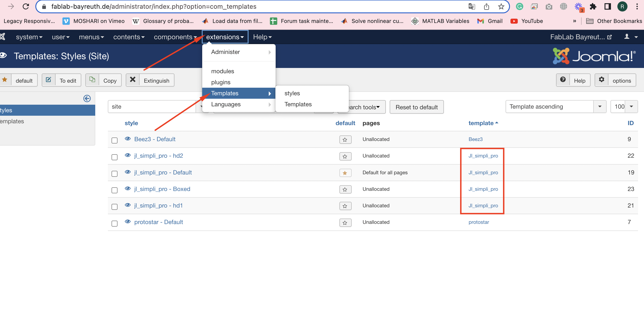Choose styles in the Templates submenu

[292, 93]
